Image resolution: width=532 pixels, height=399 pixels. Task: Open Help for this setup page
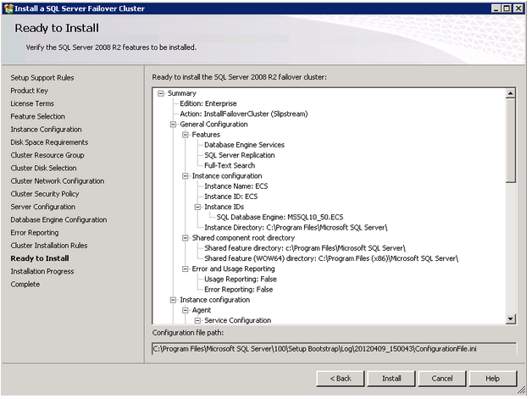[x=493, y=379]
